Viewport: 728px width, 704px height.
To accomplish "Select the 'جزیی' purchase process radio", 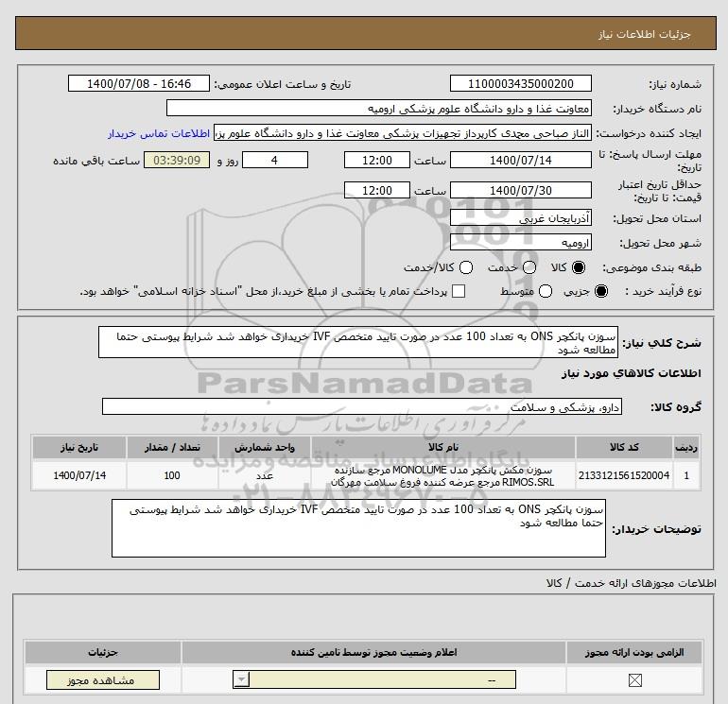I will (x=602, y=292).
